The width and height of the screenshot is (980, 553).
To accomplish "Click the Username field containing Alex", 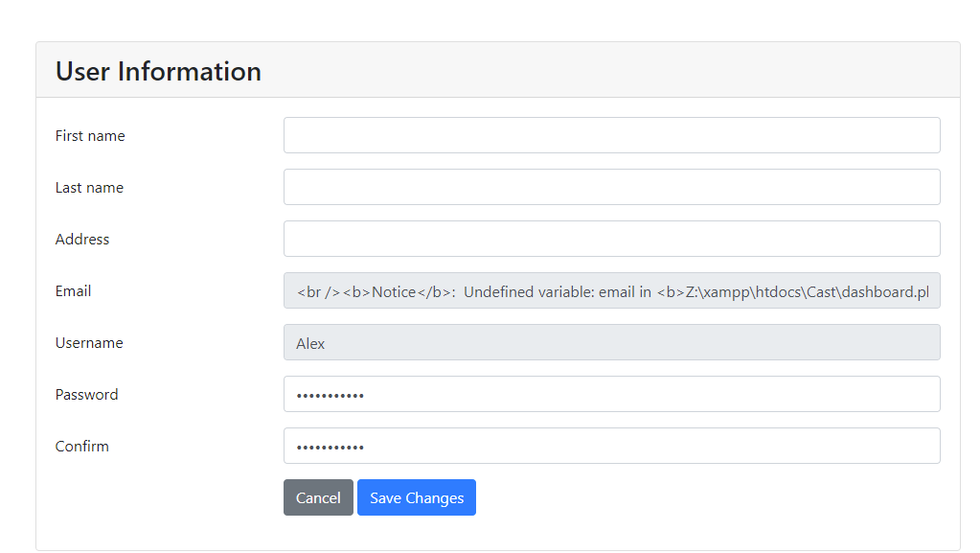I will click(611, 342).
